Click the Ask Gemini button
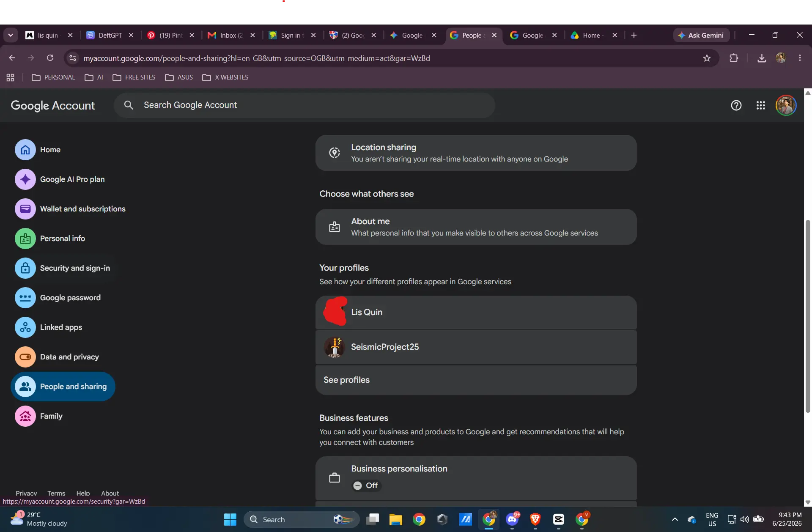The image size is (812, 532). coord(701,36)
